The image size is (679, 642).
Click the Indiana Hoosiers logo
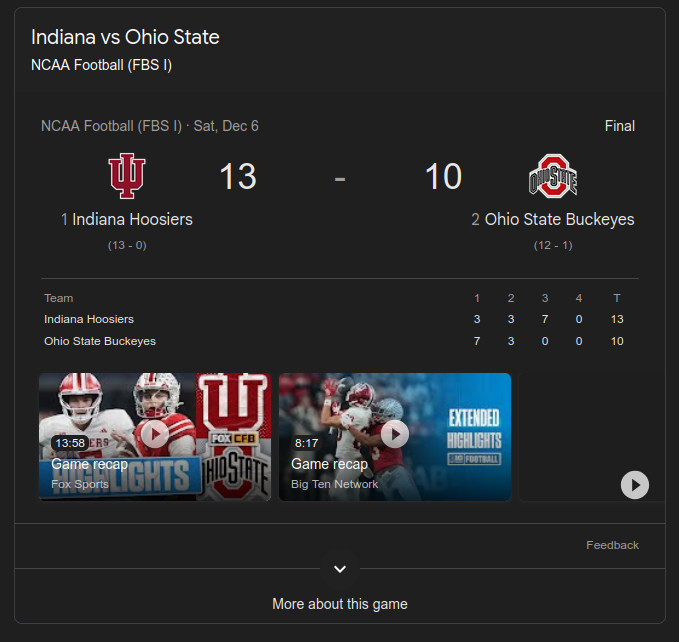[127, 177]
